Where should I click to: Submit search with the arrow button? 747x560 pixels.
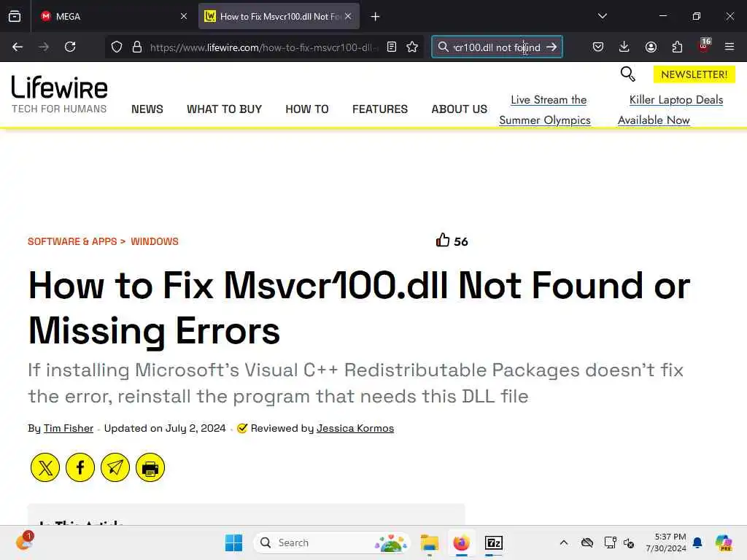coord(551,47)
